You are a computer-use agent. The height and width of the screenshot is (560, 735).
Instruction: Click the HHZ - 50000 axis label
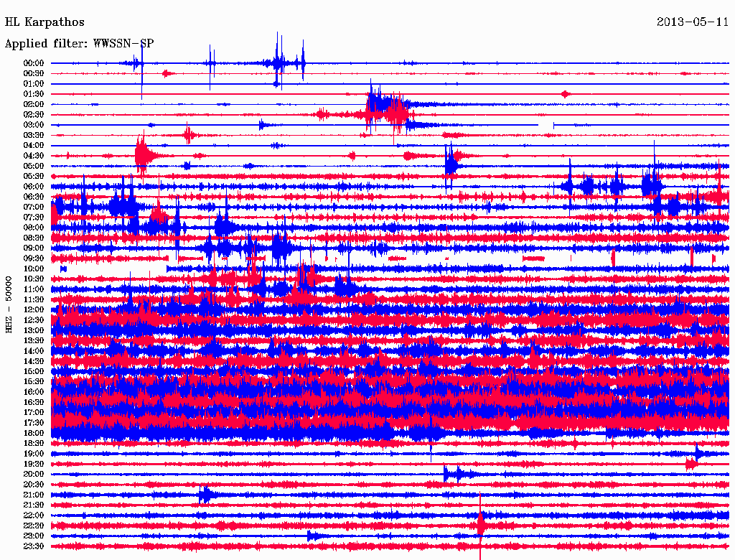pos(9,305)
